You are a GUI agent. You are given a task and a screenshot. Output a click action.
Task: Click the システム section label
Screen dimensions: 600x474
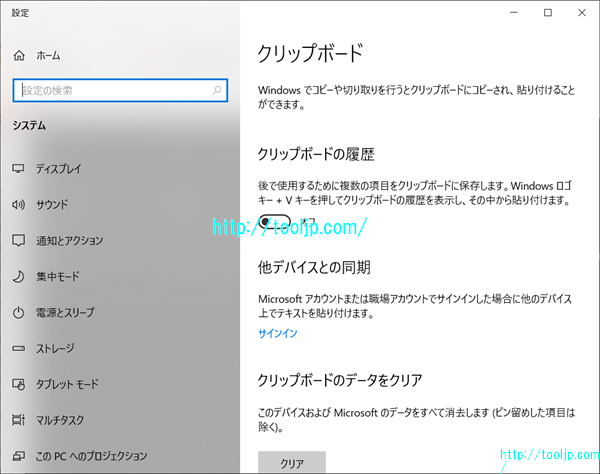pyautogui.click(x=29, y=125)
